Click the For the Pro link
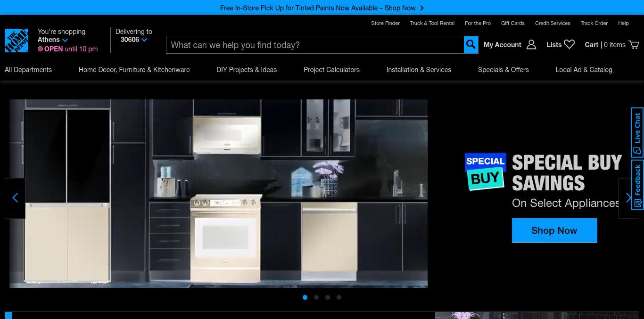 478,23
